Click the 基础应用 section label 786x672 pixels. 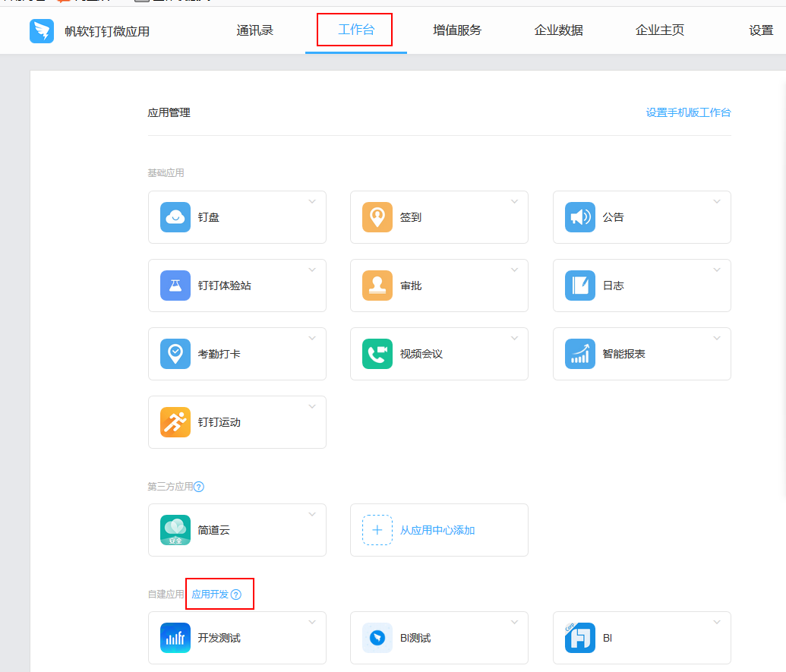point(166,173)
